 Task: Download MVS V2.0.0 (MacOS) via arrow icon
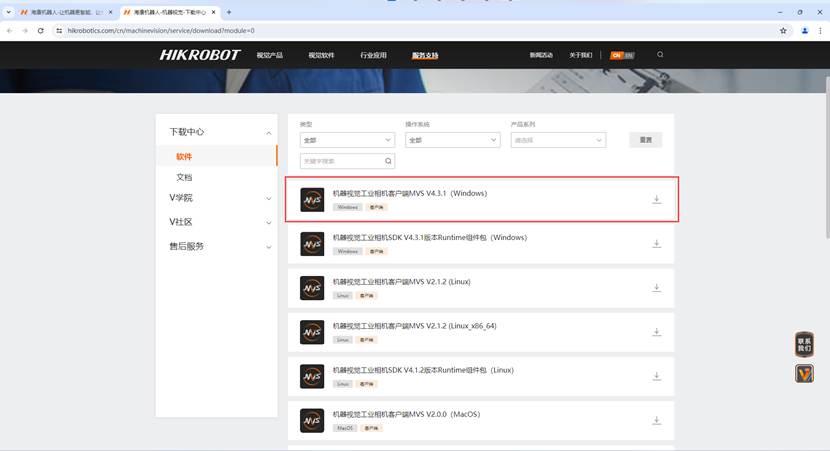[656, 420]
